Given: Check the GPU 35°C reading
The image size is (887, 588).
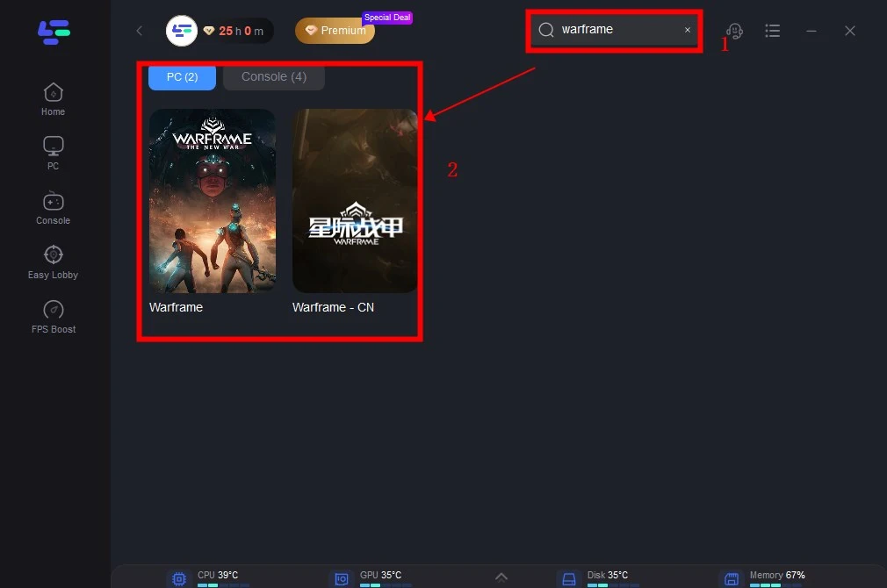Looking at the screenshot, I should 381,575.
